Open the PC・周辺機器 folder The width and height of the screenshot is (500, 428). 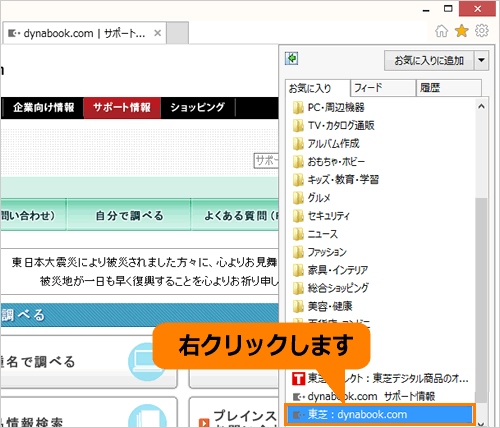click(328, 107)
